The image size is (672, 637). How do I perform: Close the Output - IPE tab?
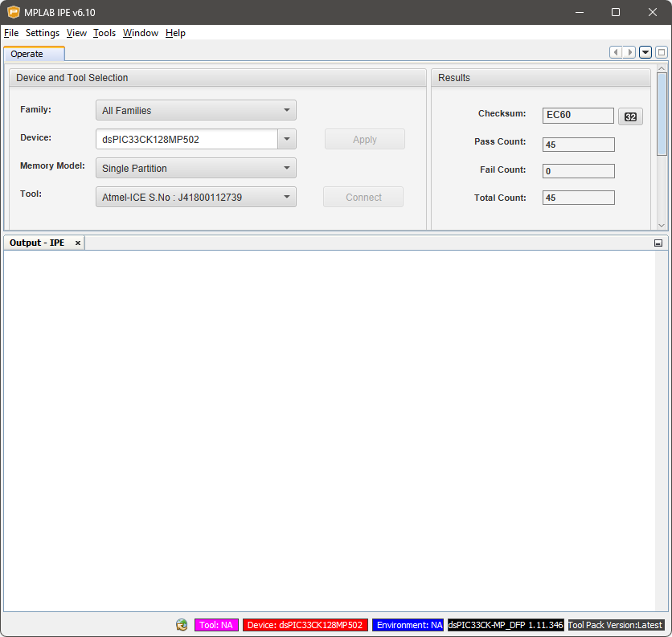tap(78, 243)
